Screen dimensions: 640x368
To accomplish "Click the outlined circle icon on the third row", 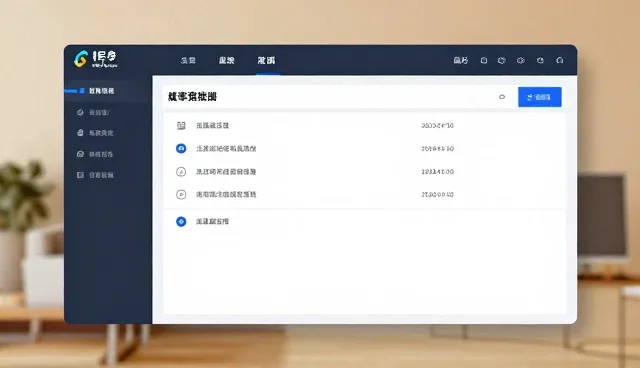I will click(x=181, y=172).
